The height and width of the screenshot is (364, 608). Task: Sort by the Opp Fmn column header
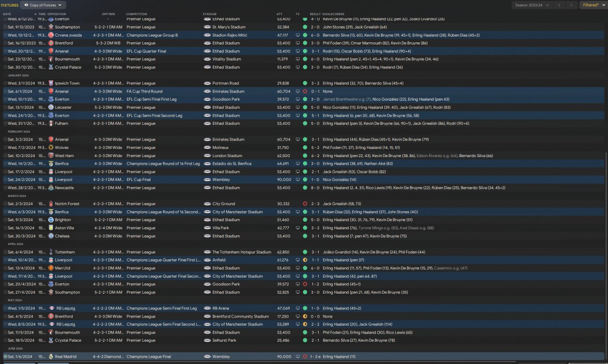108,14
